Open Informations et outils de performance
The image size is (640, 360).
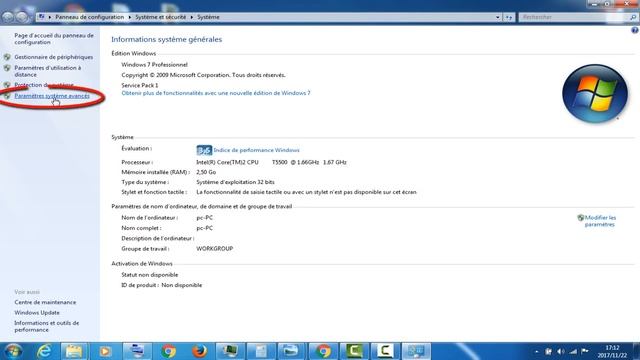pyautogui.click(x=47, y=326)
